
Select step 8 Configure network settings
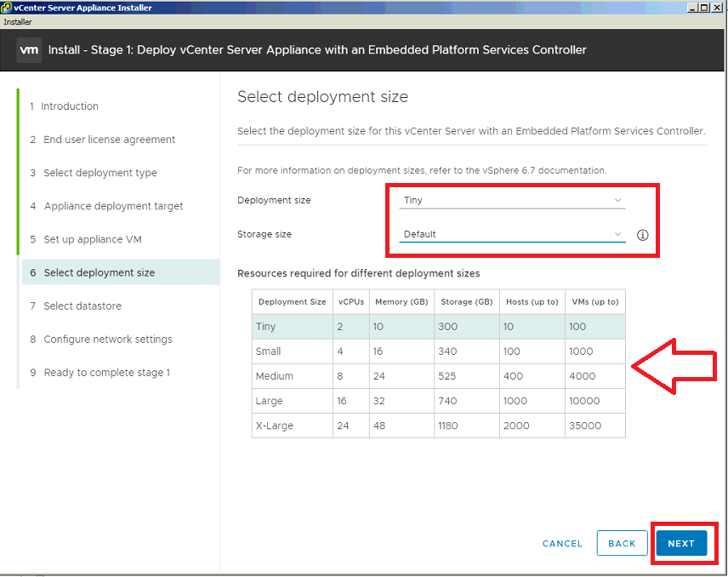click(100, 340)
